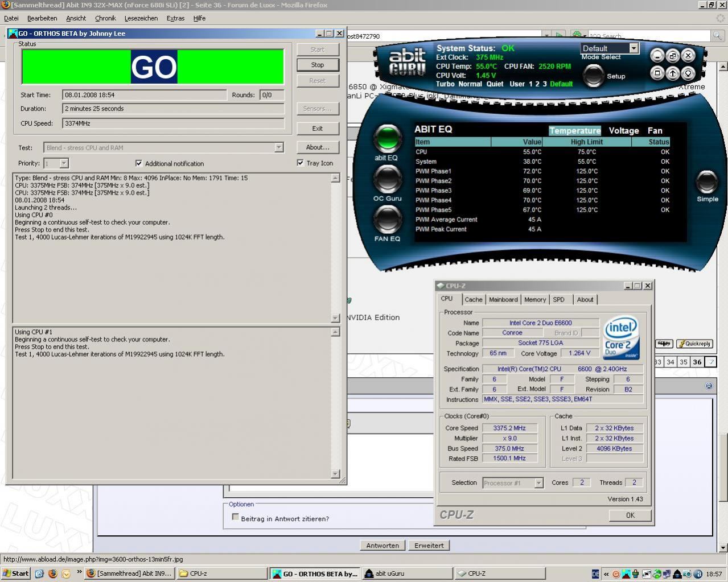Screen dimensions: 728x582
Task: Click the abit EQ round button
Action: (387, 138)
